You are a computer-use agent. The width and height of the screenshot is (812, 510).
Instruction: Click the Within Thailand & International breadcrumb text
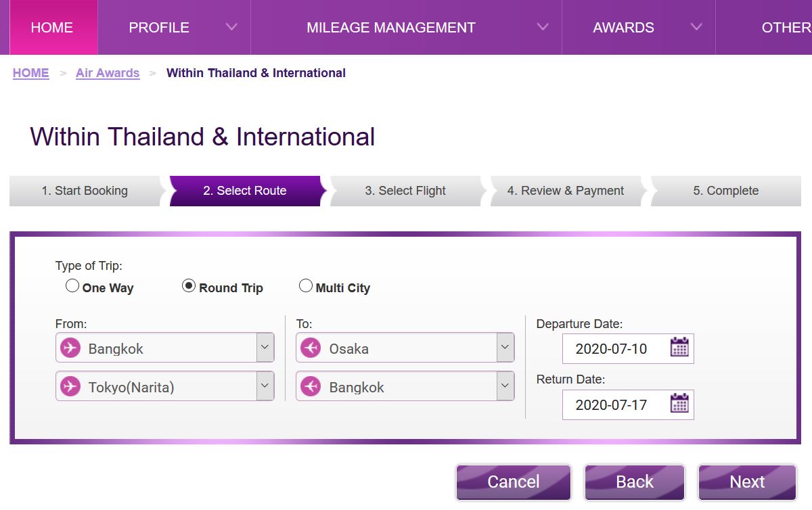[256, 73]
